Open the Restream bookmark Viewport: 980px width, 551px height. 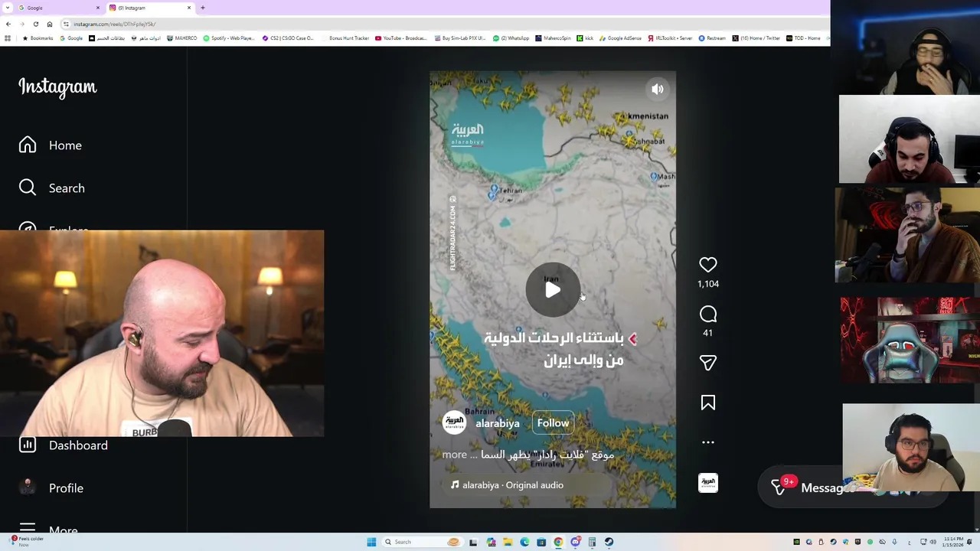coord(712,38)
